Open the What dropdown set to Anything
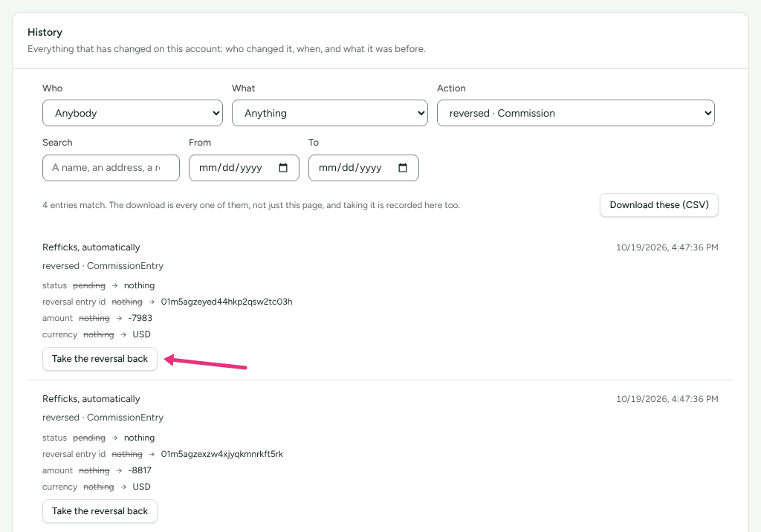The width and height of the screenshot is (761, 532). coord(329,113)
